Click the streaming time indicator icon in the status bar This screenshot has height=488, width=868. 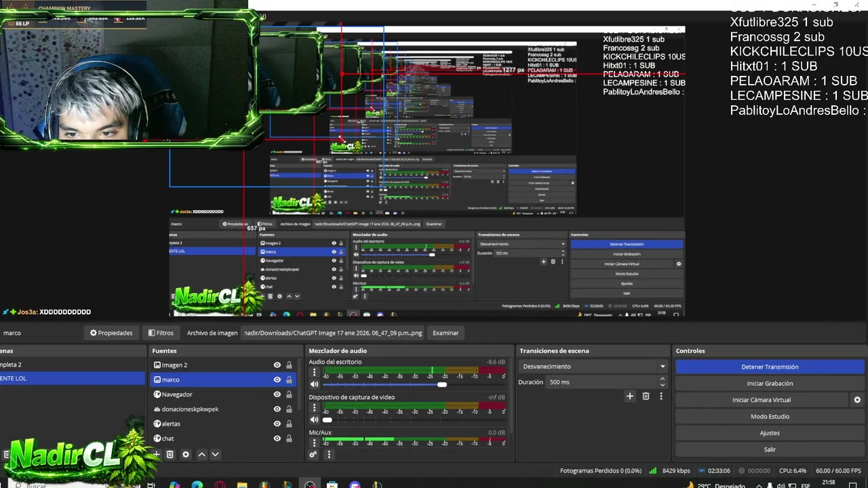coord(701,470)
